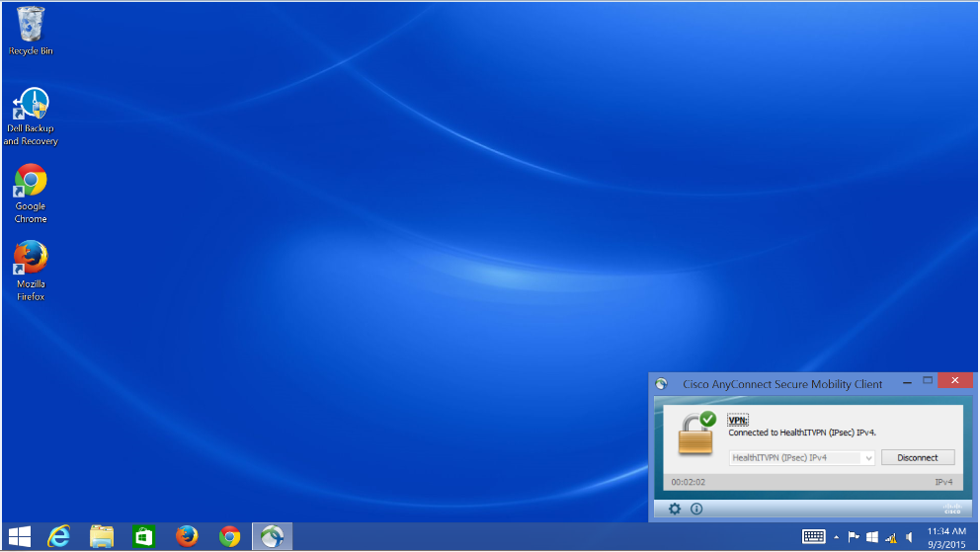
Task: Open AnyConnect settings gear icon
Action: point(675,509)
